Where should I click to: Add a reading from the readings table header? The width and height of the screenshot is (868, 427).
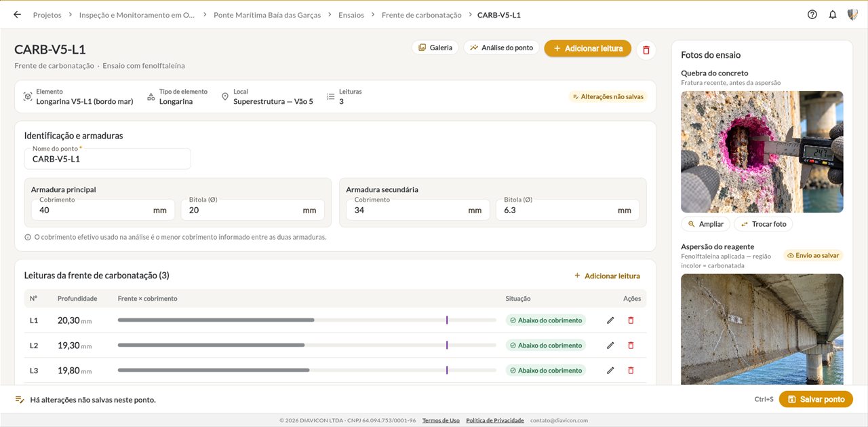coord(607,276)
